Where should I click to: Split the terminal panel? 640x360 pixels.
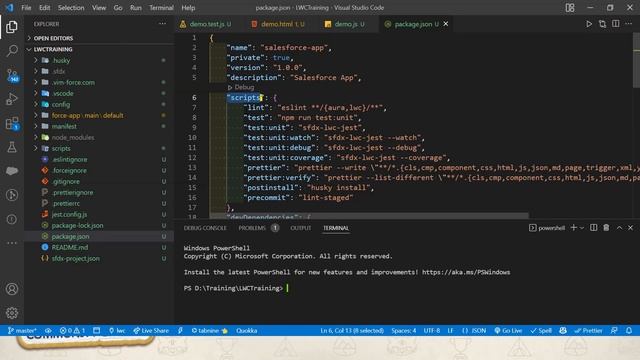[593, 228]
